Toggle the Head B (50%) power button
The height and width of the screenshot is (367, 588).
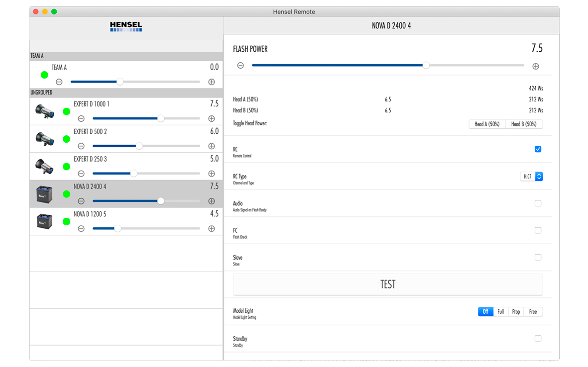point(524,124)
